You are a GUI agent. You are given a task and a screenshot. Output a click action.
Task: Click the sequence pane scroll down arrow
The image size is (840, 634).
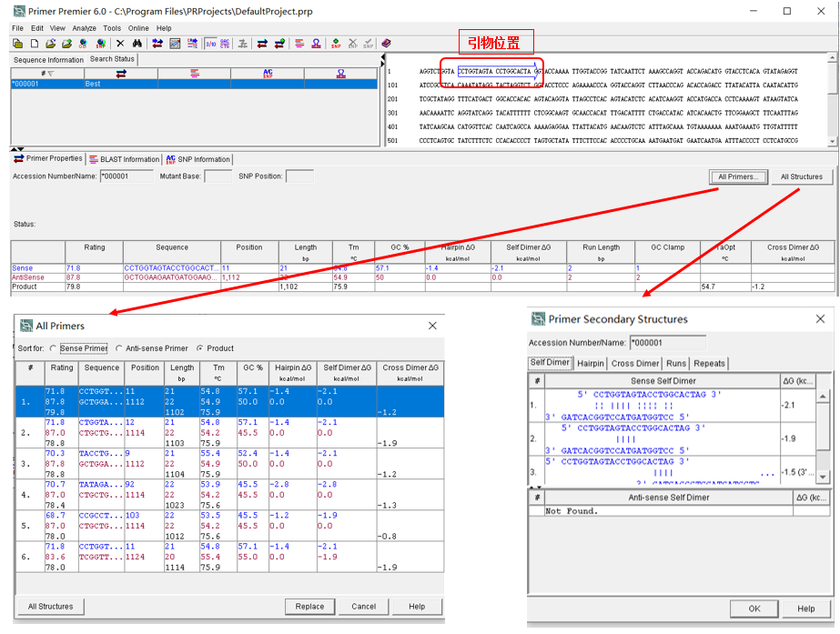pyautogui.click(x=832, y=141)
